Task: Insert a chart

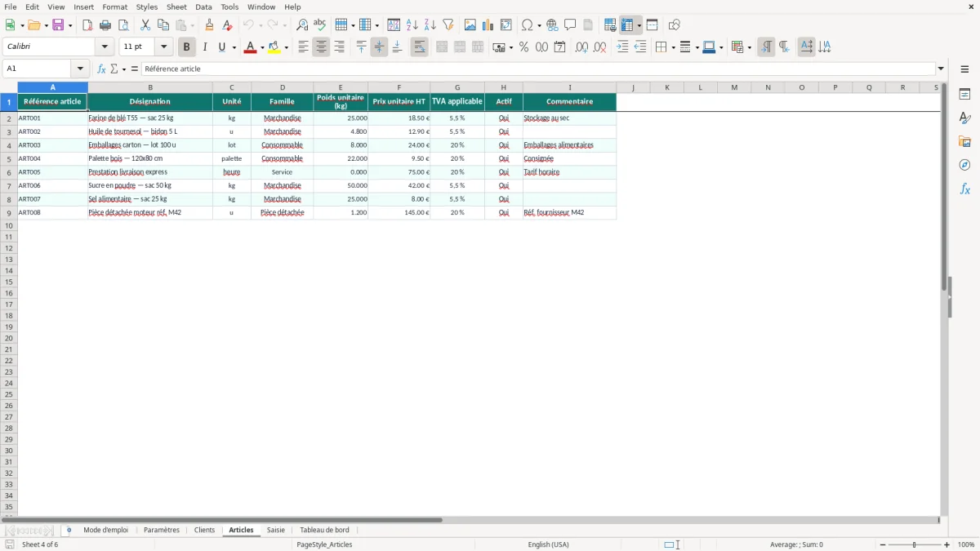Action: click(488, 25)
